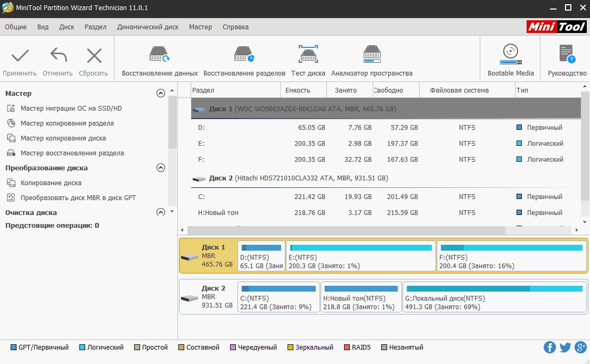Click Disk copy wizard icon in sidebar
The height and width of the screenshot is (364, 590).
(11, 138)
